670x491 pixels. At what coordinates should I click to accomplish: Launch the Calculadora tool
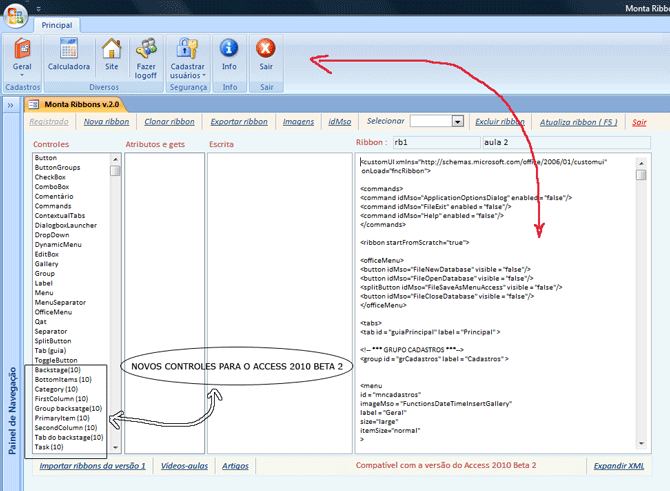69,50
